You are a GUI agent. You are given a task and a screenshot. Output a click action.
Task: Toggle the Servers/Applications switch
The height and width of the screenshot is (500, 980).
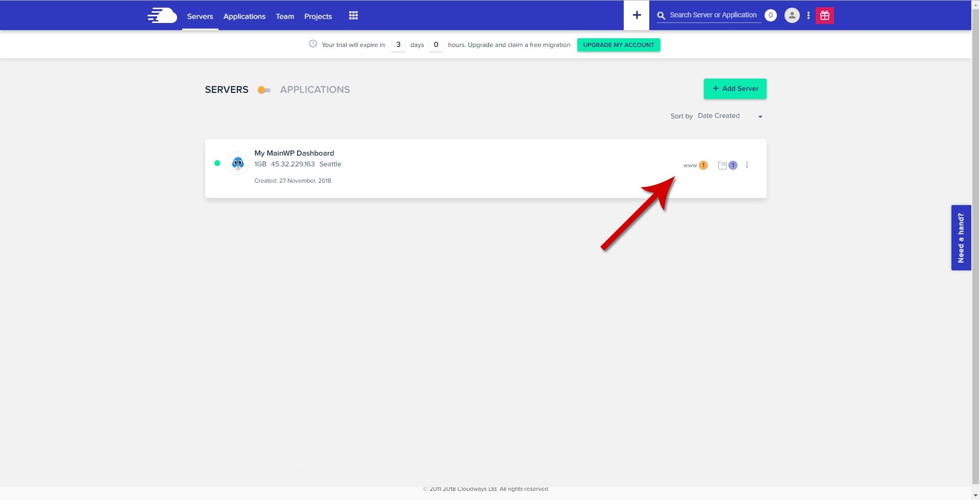(263, 90)
